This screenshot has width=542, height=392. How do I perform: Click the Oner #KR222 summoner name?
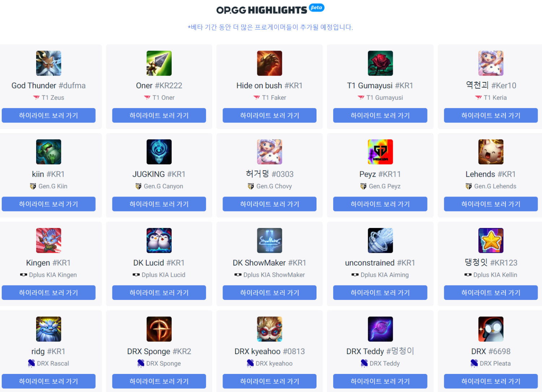[x=159, y=86]
